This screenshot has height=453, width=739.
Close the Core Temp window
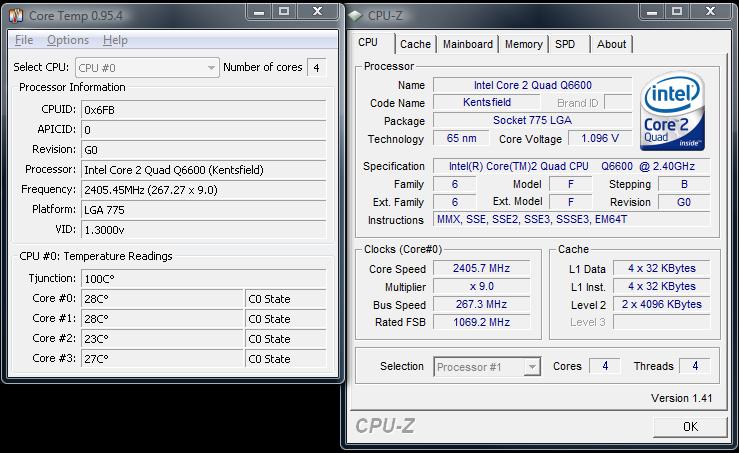tap(318, 11)
